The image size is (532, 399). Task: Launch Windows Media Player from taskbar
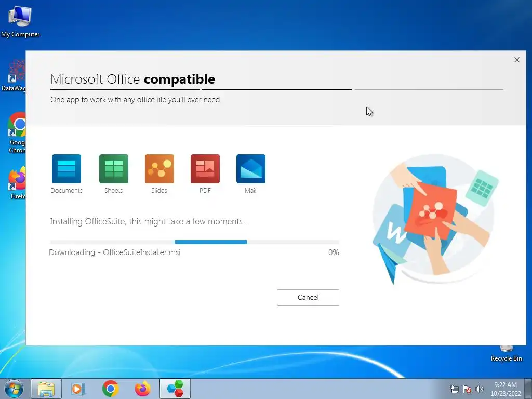click(78, 389)
